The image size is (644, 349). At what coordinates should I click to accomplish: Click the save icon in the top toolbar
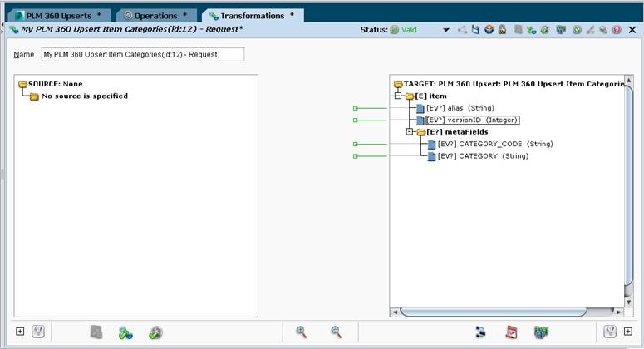pos(475,30)
